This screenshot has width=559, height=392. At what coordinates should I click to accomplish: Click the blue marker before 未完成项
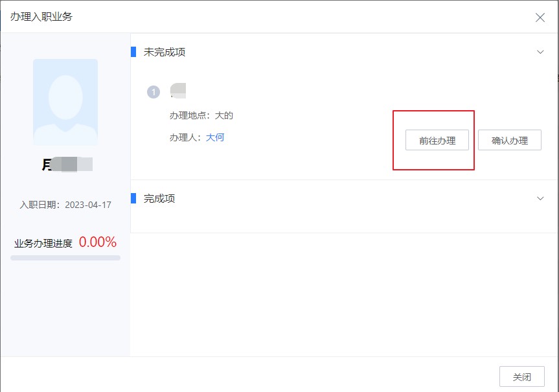point(133,52)
